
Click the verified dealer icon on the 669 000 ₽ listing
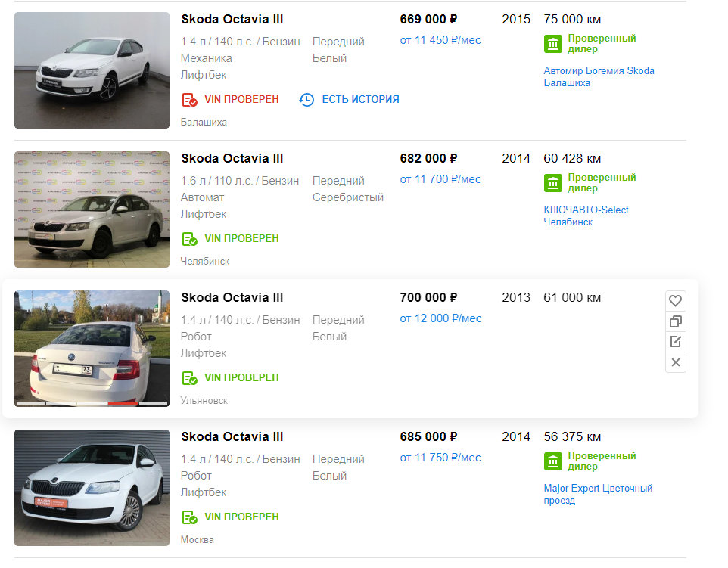click(553, 44)
